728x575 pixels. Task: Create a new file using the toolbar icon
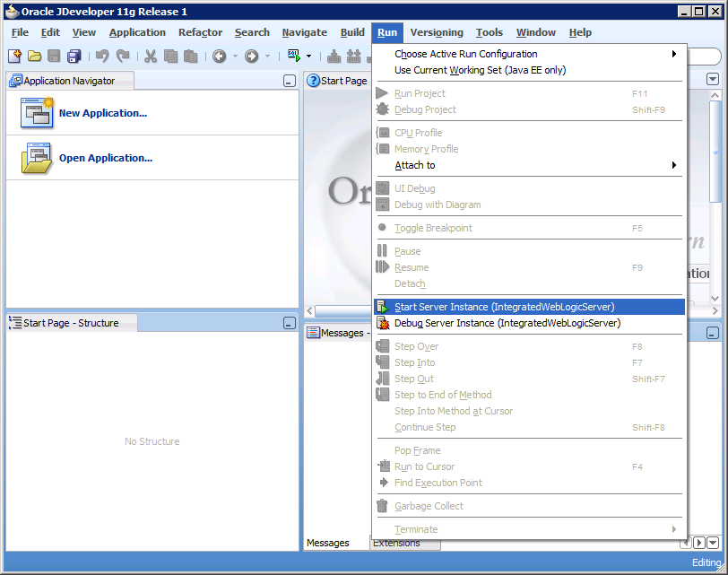point(14,56)
